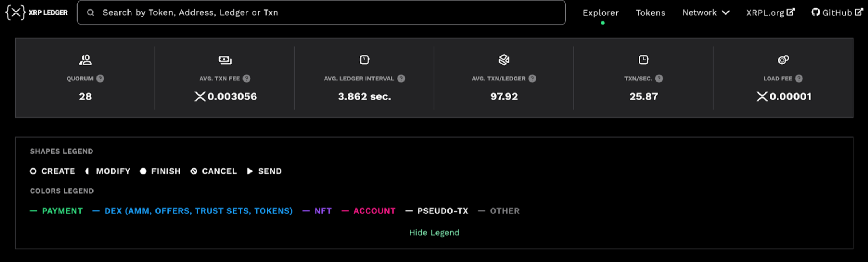This screenshot has height=262, width=868.
Task: Click the Hide Legend link
Action: (x=434, y=233)
